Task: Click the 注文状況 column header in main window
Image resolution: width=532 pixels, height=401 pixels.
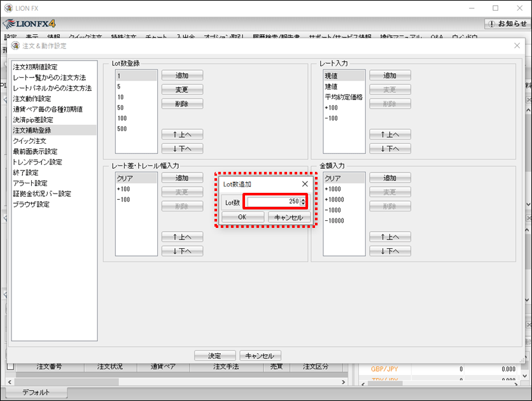Action: point(110,367)
